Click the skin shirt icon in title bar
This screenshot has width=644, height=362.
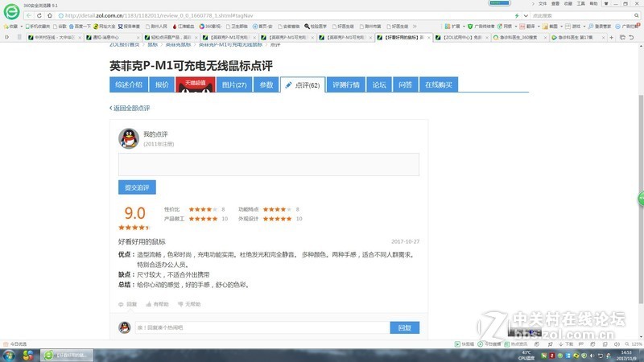[x=606, y=4]
